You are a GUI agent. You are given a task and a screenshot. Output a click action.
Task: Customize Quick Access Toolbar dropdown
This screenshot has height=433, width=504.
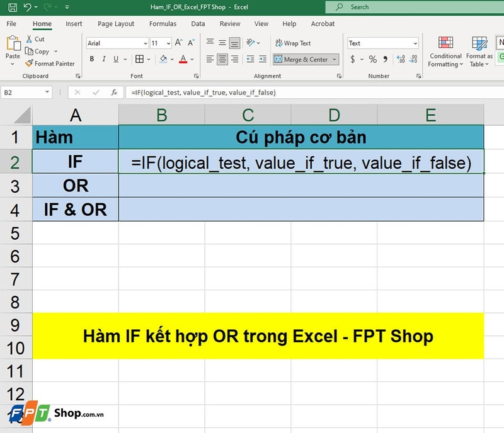[x=67, y=7]
